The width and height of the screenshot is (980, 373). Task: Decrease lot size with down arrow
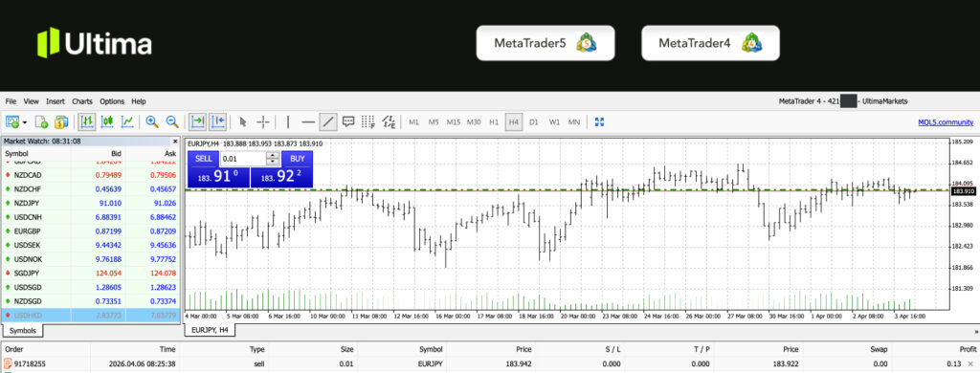tap(273, 163)
